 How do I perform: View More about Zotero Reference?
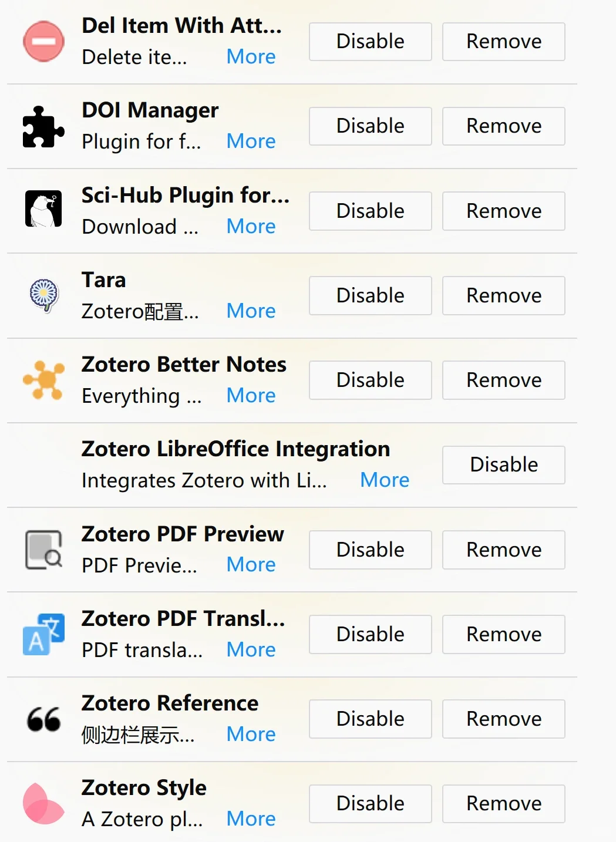(251, 734)
